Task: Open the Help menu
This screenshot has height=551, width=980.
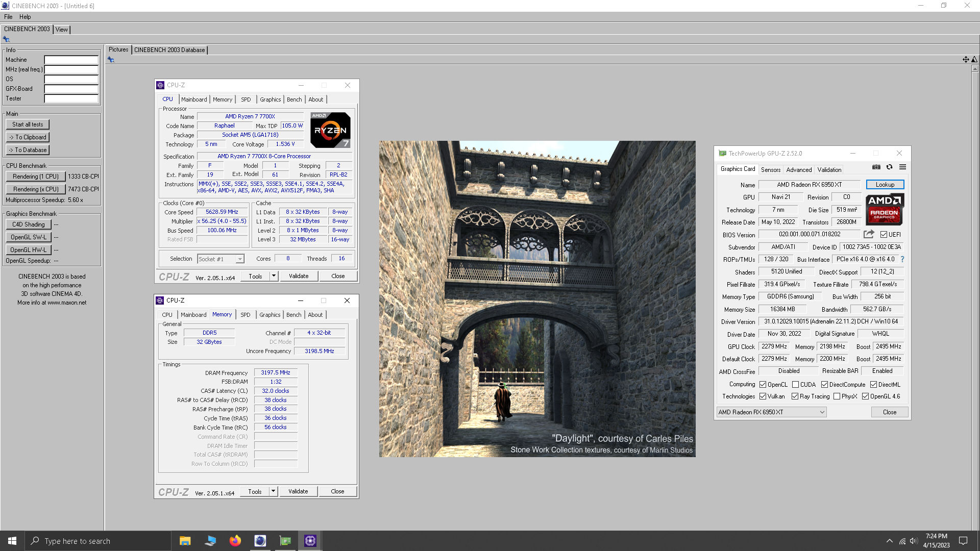Action: (25, 17)
